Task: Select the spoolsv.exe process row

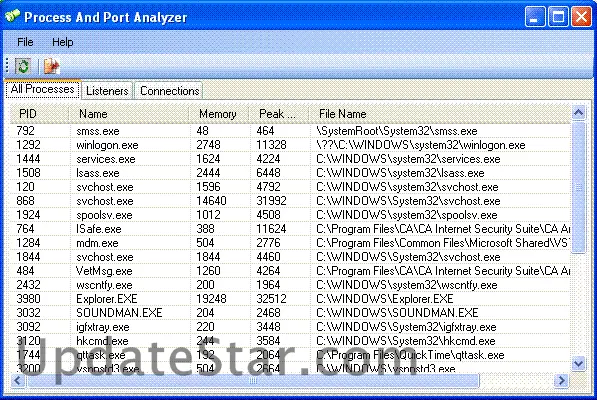Action: click(290, 215)
